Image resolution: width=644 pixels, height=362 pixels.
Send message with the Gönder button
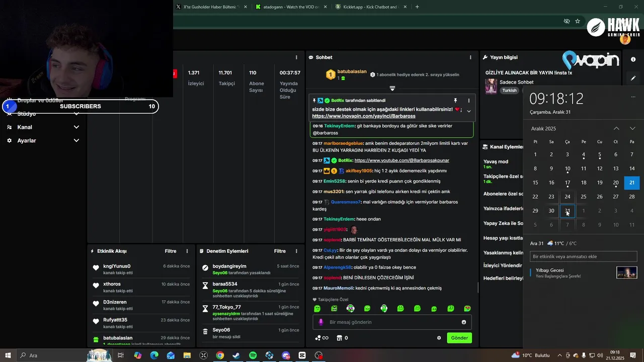pyautogui.click(x=459, y=338)
